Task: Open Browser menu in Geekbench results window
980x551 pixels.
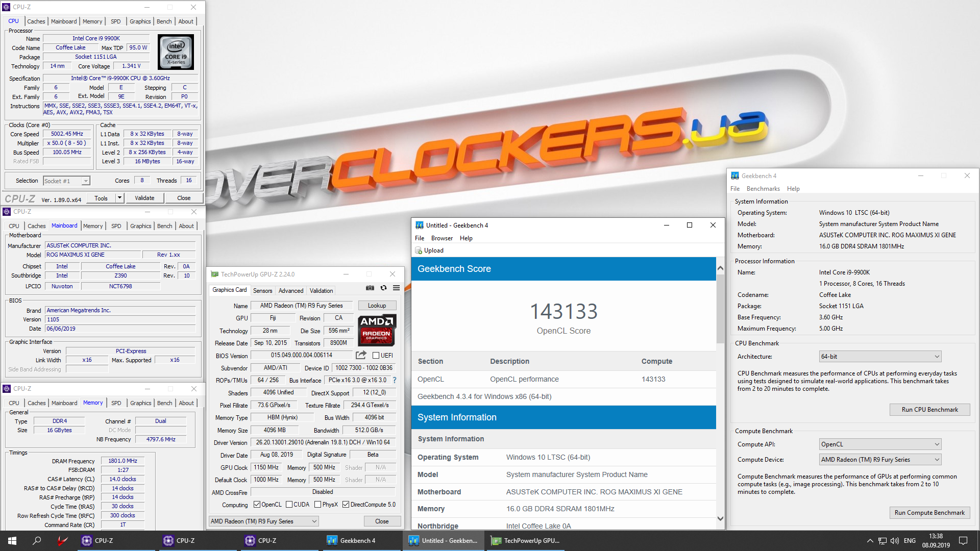Action: (x=442, y=238)
